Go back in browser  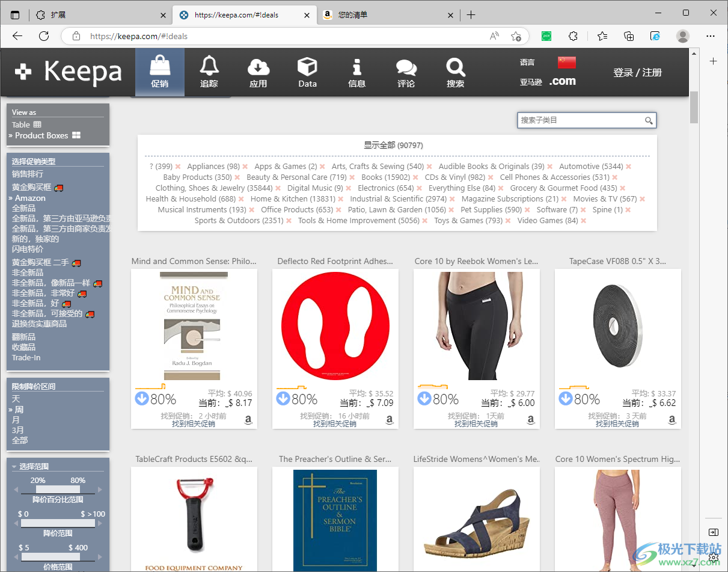(17, 36)
